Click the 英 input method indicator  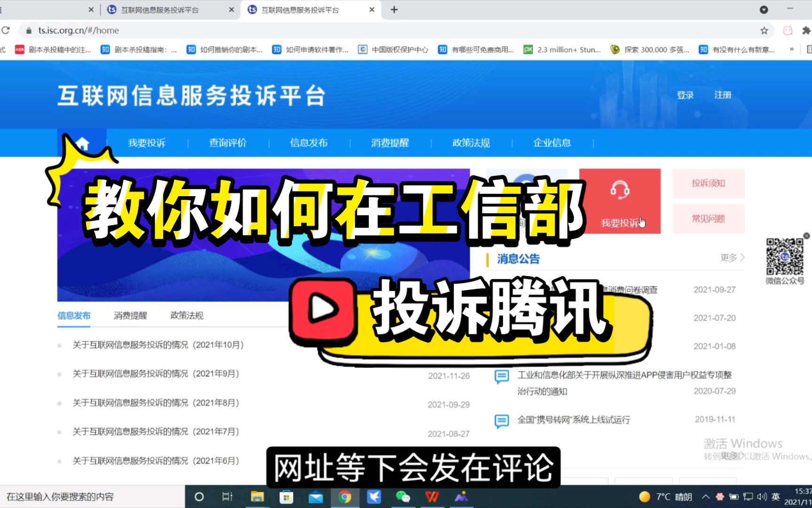tap(776, 497)
